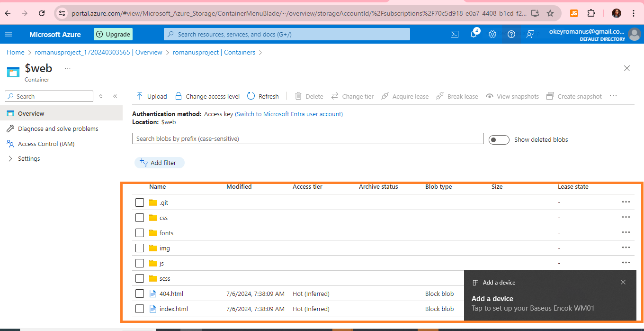Click the browser reload button

click(x=42, y=13)
